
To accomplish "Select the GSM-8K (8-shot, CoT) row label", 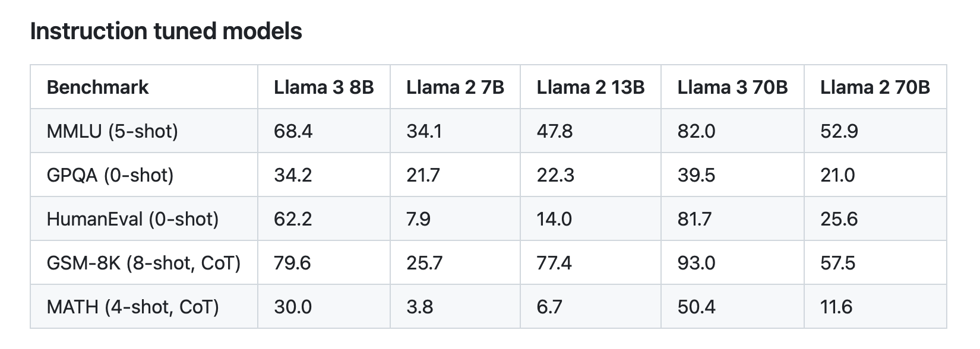I will [x=143, y=263].
